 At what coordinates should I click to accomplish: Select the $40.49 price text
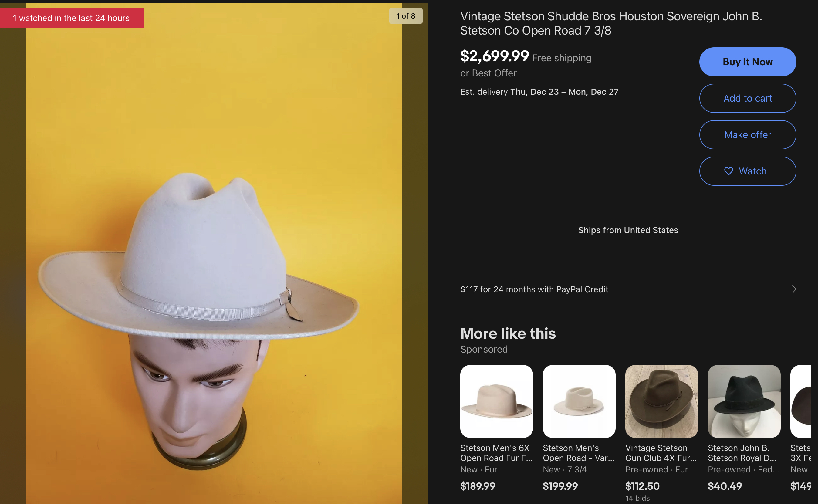(x=725, y=486)
